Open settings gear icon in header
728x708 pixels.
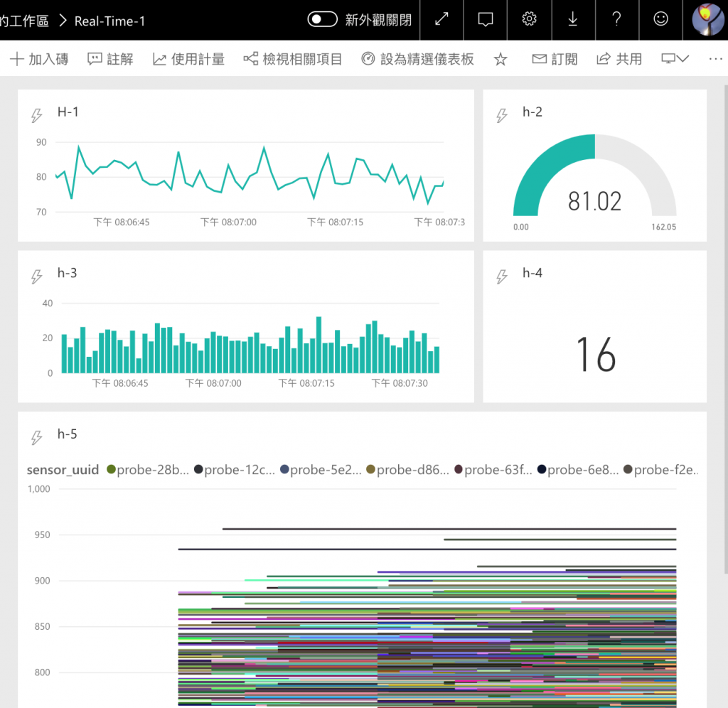(529, 19)
